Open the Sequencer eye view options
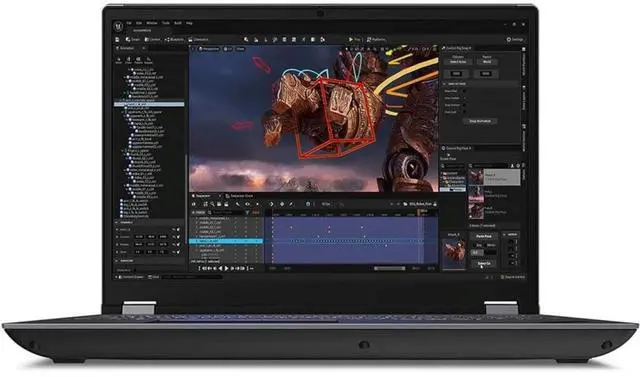This screenshot has width=640, height=377. 247,204
